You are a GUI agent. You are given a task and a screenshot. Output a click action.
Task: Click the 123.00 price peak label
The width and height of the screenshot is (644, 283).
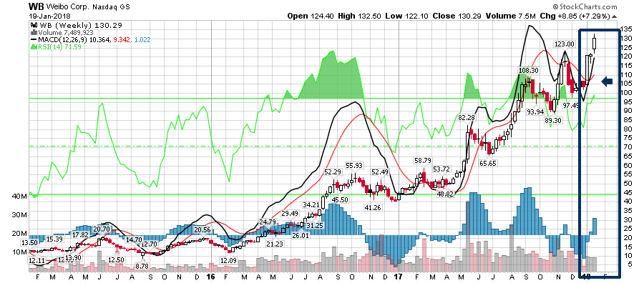[565, 44]
